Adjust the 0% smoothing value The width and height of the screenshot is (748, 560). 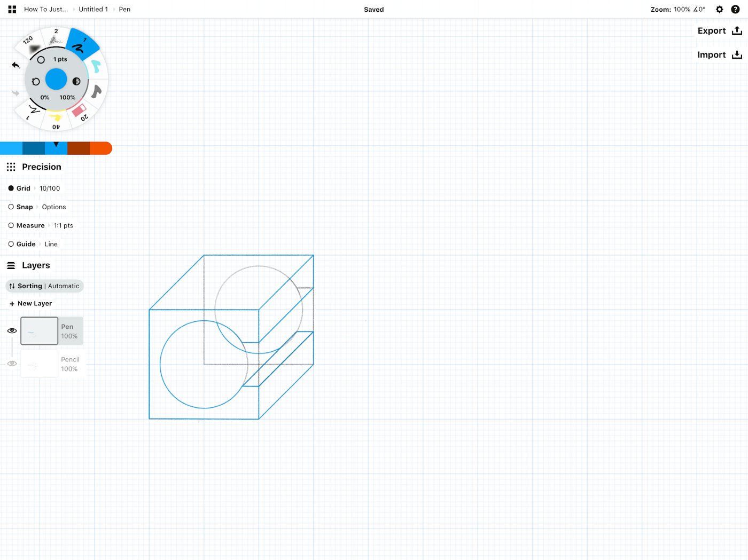[45, 98]
